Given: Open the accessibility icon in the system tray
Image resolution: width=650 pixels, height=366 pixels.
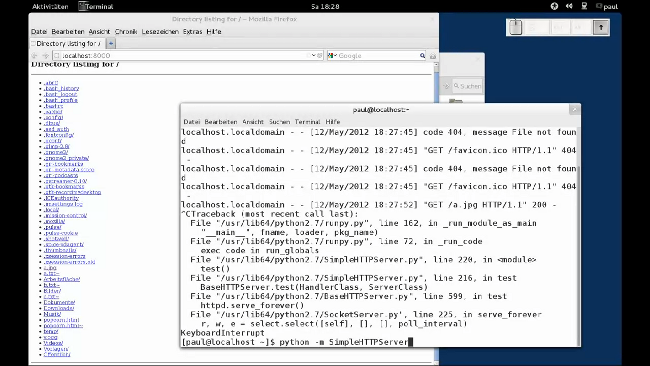Looking at the screenshot, I should (x=554, y=6).
